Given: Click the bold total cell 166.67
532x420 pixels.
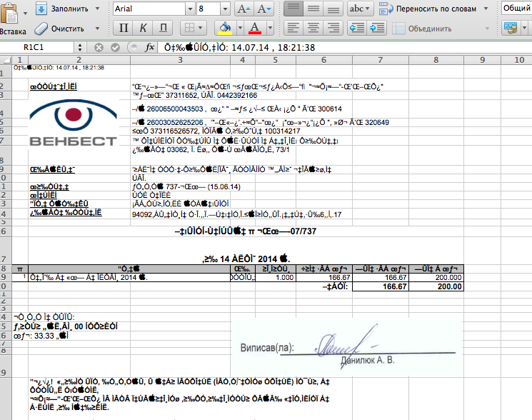Looking at the screenshot, I should [x=381, y=286].
